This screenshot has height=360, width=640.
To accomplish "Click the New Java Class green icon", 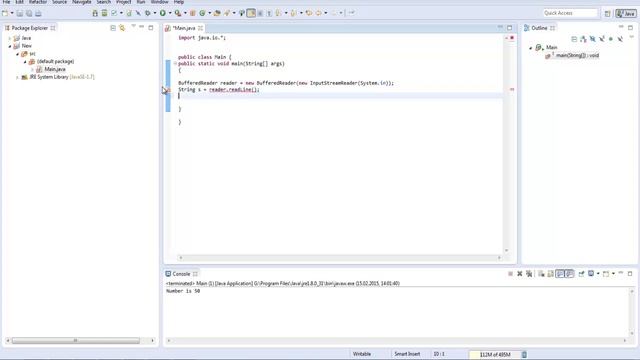I will [202, 13].
